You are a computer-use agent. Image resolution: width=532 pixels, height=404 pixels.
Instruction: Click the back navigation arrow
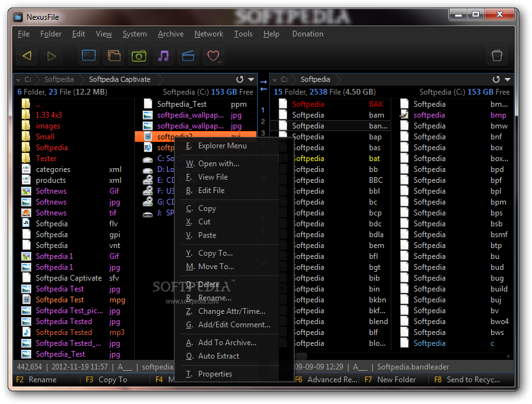coord(27,56)
